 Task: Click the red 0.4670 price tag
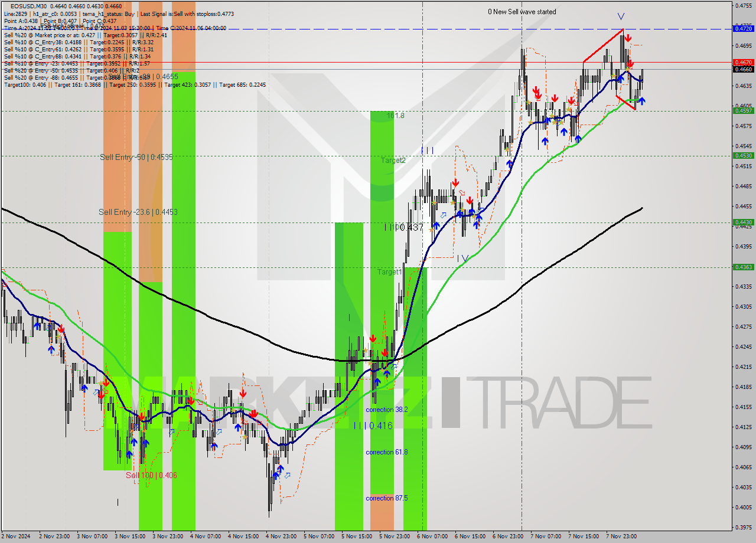pyautogui.click(x=742, y=62)
